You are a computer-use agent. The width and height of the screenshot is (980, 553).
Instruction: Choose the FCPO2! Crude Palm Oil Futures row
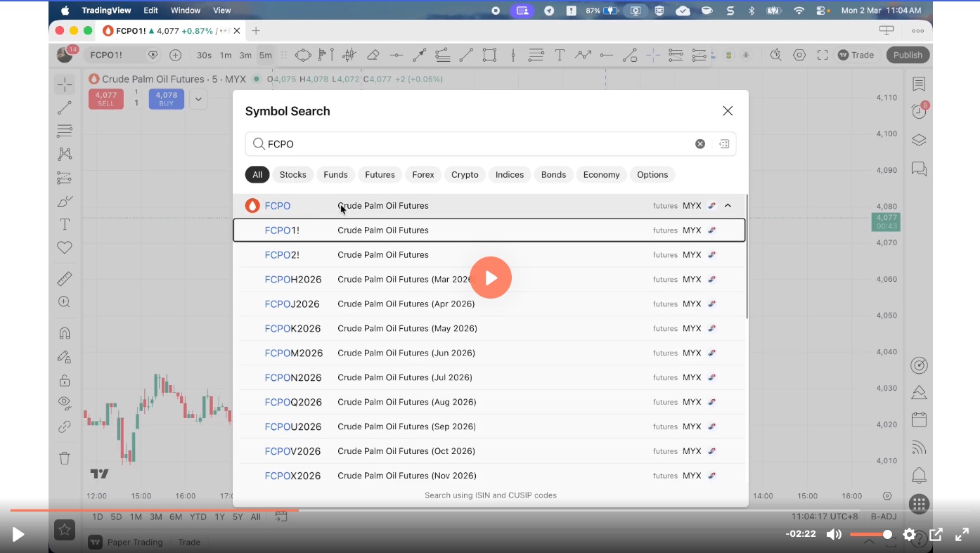point(489,254)
